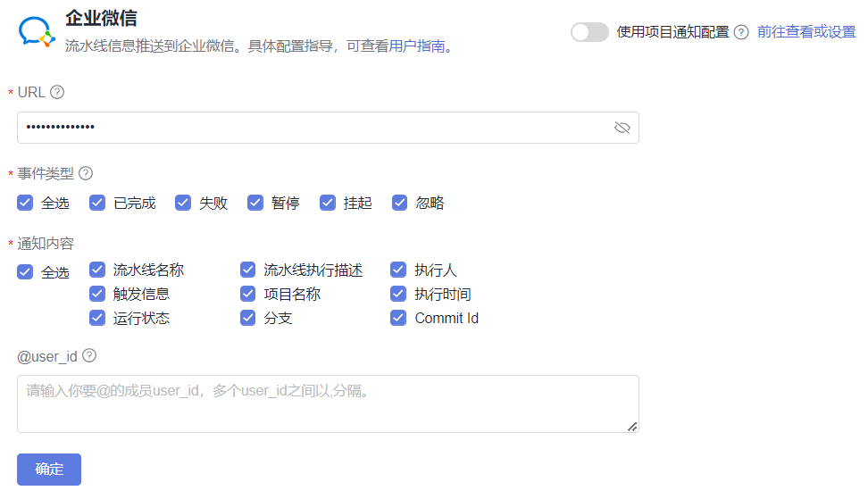Click the WeCom (企业微信) logo icon
This screenshot has height=499, width=868.
click(x=37, y=31)
